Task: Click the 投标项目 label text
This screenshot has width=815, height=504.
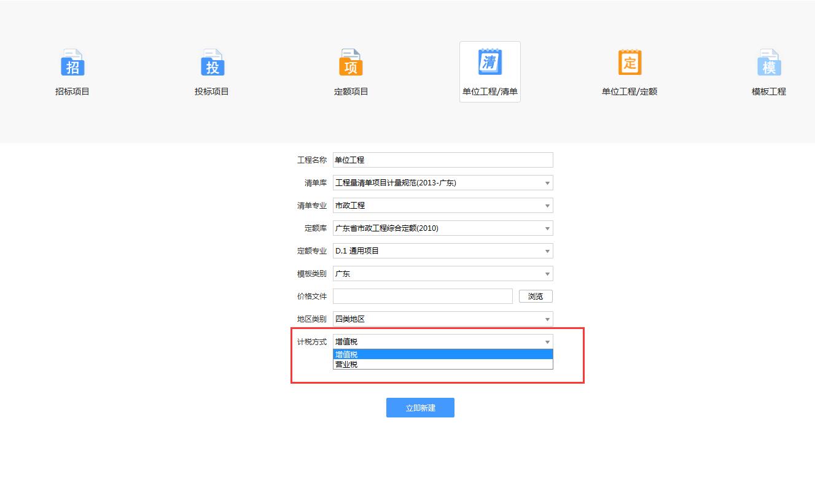Action: point(212,91)
